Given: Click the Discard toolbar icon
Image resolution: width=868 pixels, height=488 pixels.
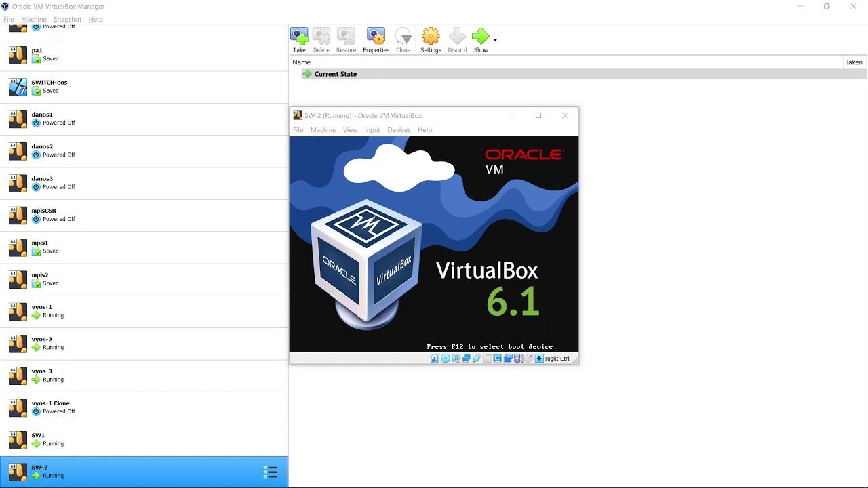Looking at the screenshot, I should point(457,40).
